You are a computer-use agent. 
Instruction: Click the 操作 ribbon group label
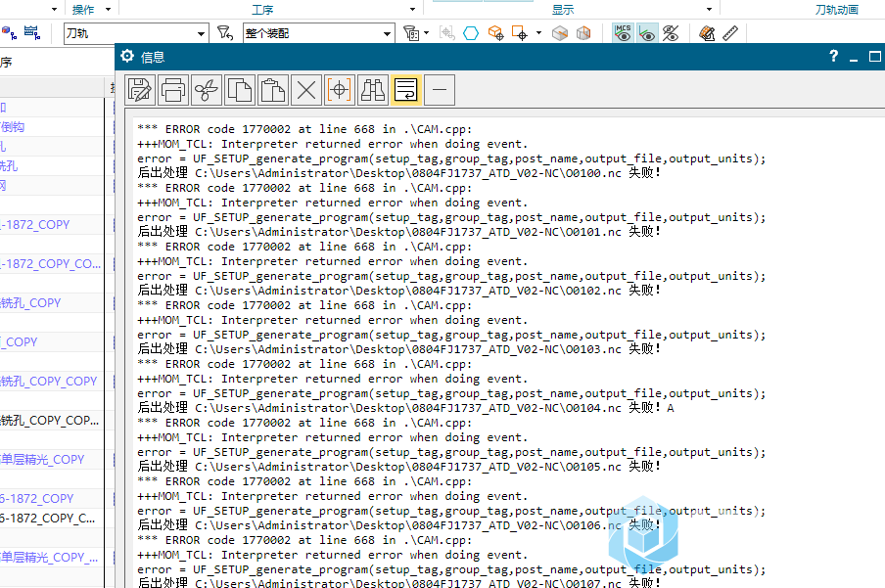(x=83, y=10)
